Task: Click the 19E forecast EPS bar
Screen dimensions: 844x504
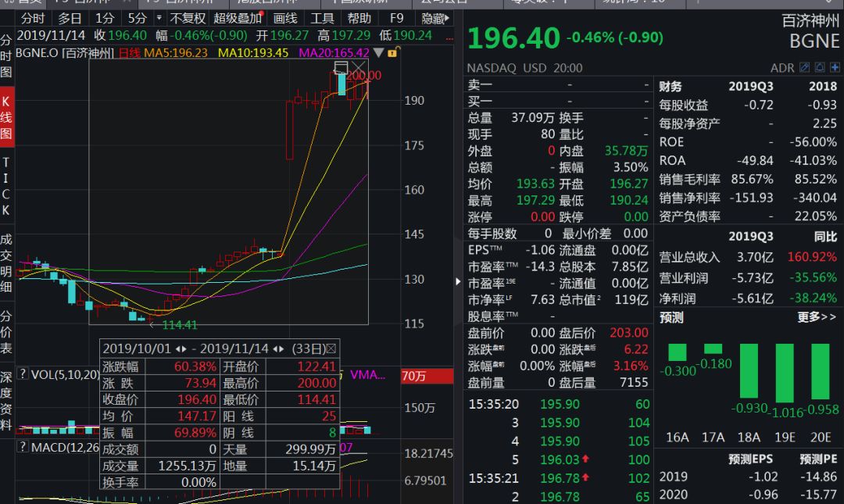Action: pos(785,374)
